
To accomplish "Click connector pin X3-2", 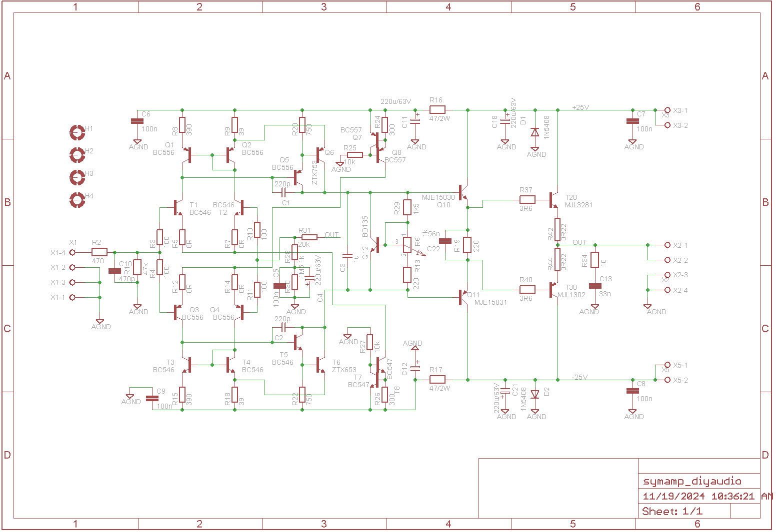I will pyautogui.click(x=667, y=125).
